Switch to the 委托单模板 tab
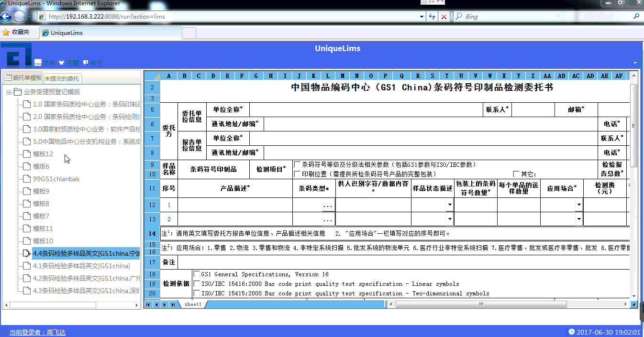This screenshot has width=644, height=337. point(23,78)
